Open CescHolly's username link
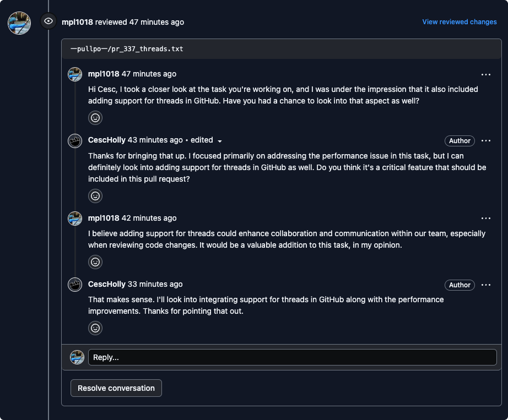 (x=107, y=140)
